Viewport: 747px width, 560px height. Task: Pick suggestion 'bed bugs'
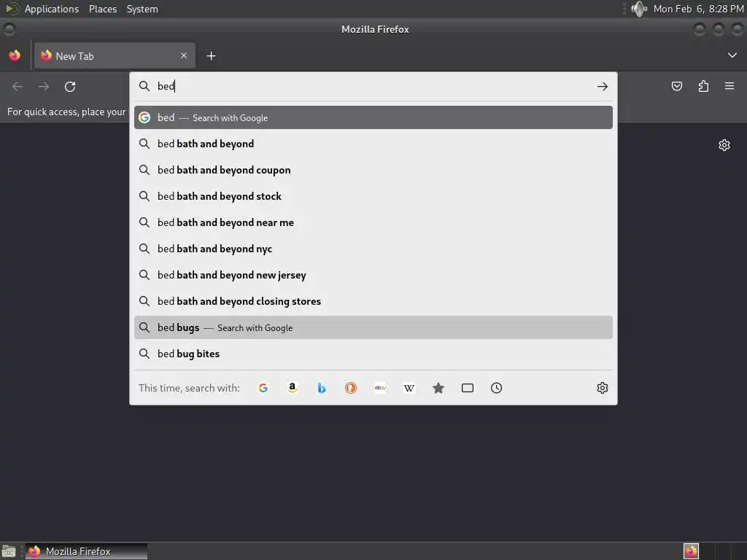tap(373, 327)
